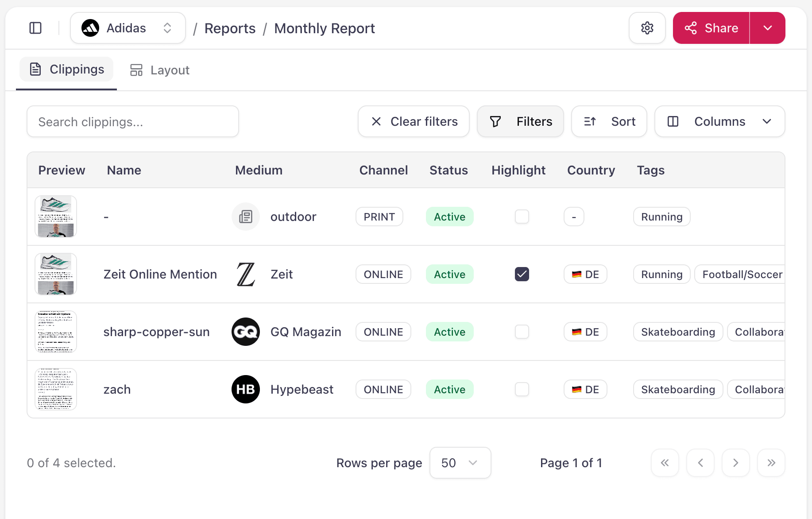The image size is (812, 519).
Task: Uncheck highlight for Zeit Online Mention
Action: coord(522,274)
